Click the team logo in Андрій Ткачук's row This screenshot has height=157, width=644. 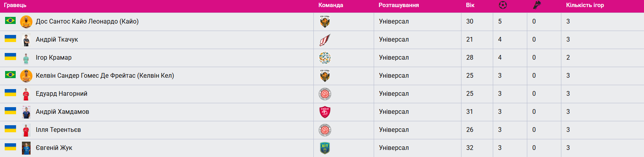pos(325,40)
